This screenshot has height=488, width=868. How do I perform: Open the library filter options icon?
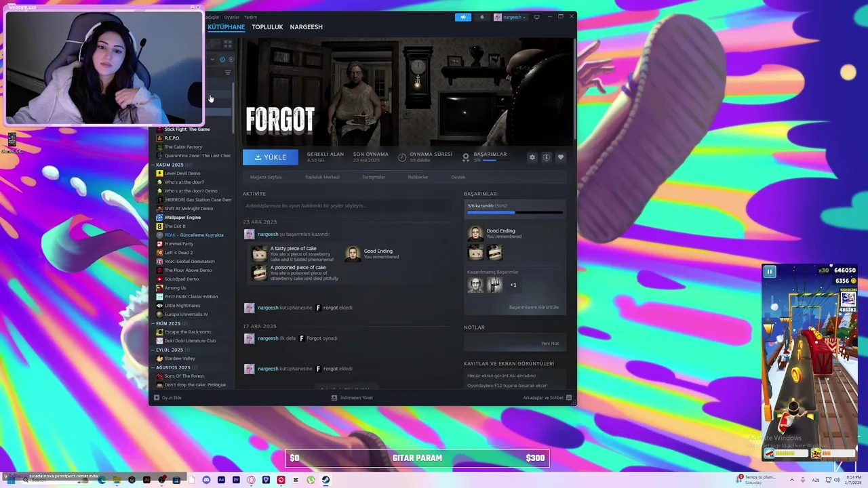[228, 73]
